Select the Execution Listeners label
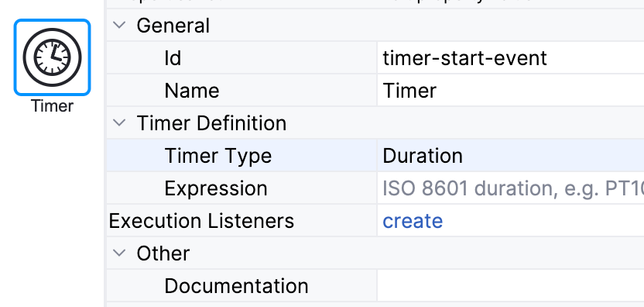 coord(201,221)
